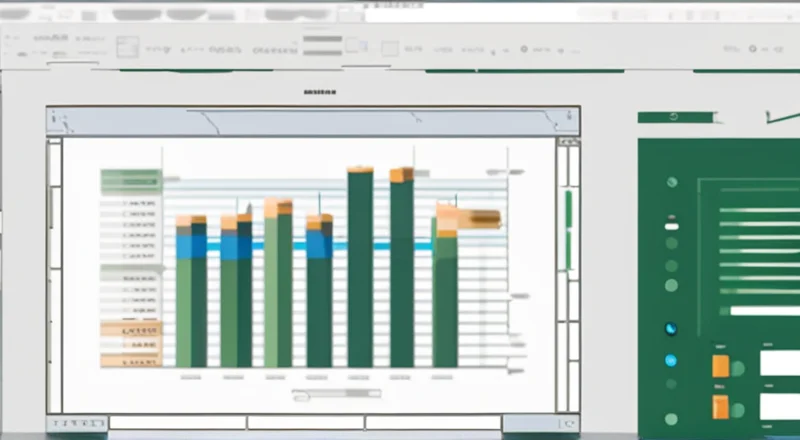Toggle the white pill switch in green sidebar
Image resolution: width=800 pixels, height=440 pixels.
pyautogui.click(x=671, y=226)
